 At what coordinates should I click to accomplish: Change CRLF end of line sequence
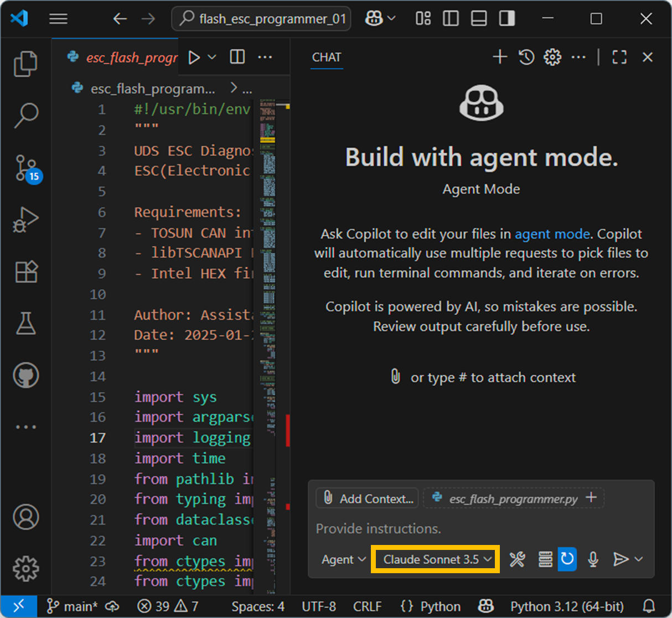[x=368, y=606]
